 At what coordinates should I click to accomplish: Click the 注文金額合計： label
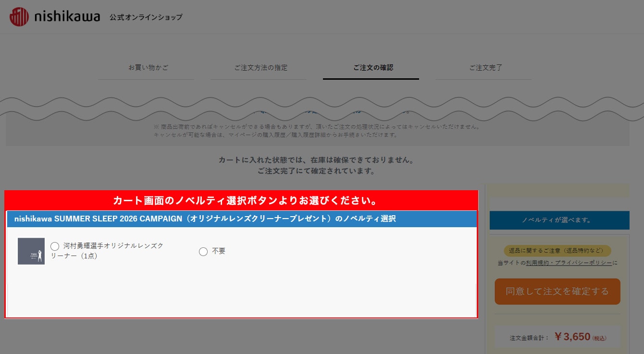[529, 338]
